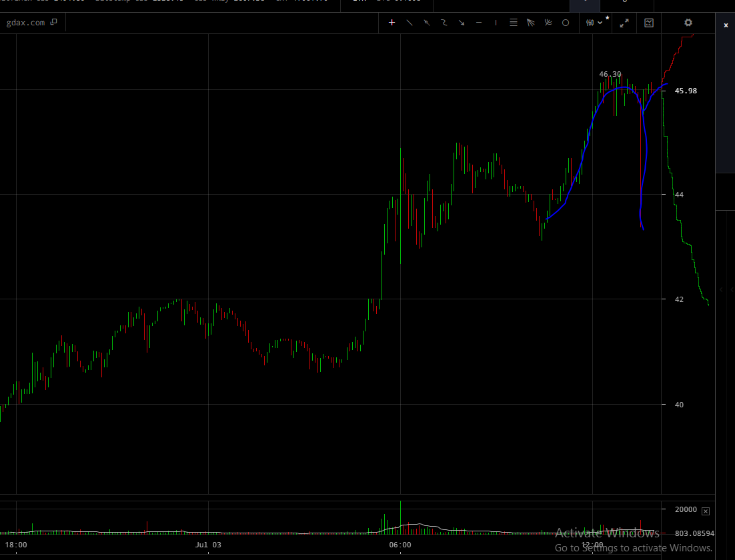
Task: Open the chart analysis panel icon
Action: pos(649,23)
